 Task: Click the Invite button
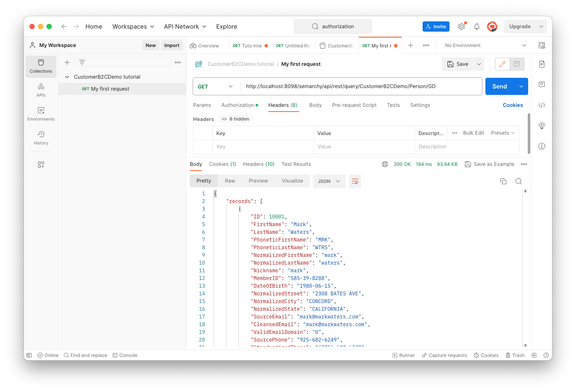(436, 27)
